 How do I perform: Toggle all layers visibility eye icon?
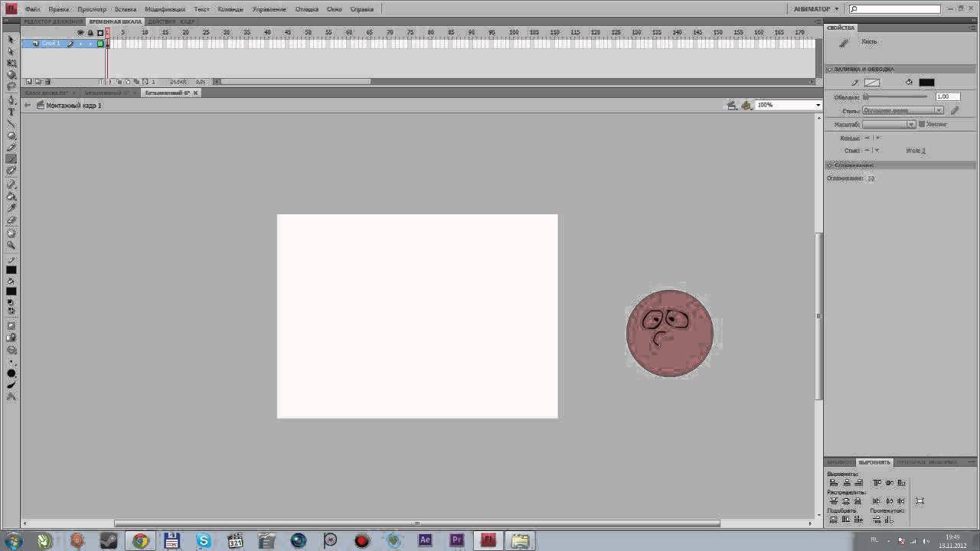[x=80, y=32]
